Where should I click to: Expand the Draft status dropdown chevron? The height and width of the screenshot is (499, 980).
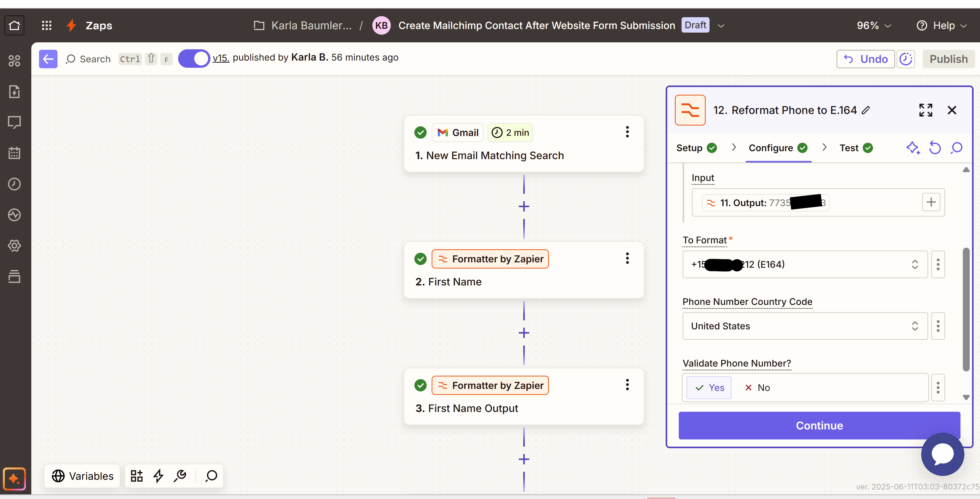[721, 26]
